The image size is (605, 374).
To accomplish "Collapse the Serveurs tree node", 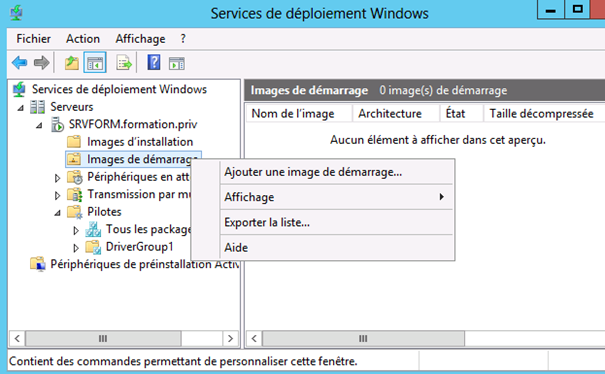I will coord(21,108).
